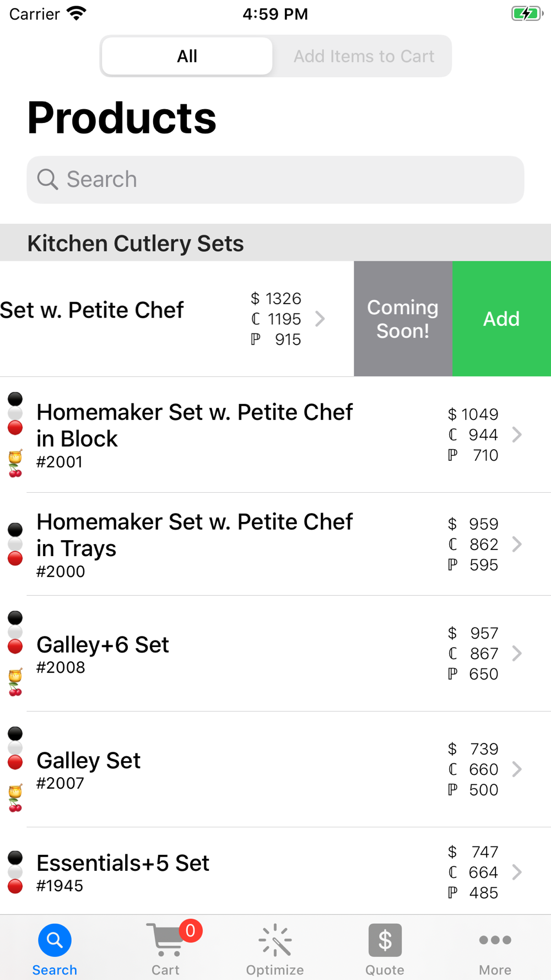Open the Quote dollar icon

(385, 940)
